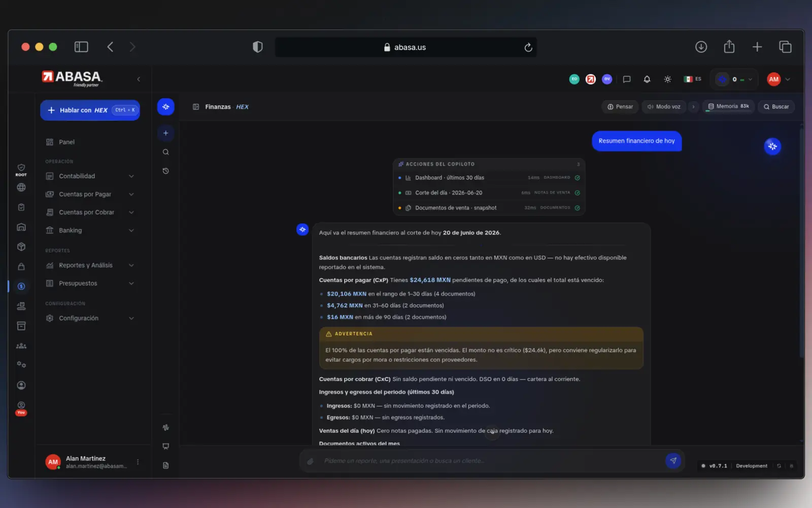Open the shopping bag icon in rail
Viewport: 812px width, 508px height.
(x=21, y=267)
